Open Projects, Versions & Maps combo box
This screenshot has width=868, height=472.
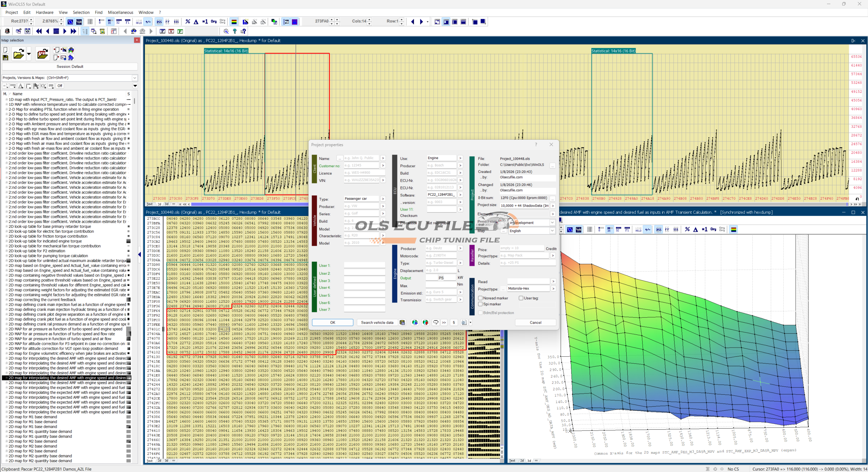(x=134, y=78)
